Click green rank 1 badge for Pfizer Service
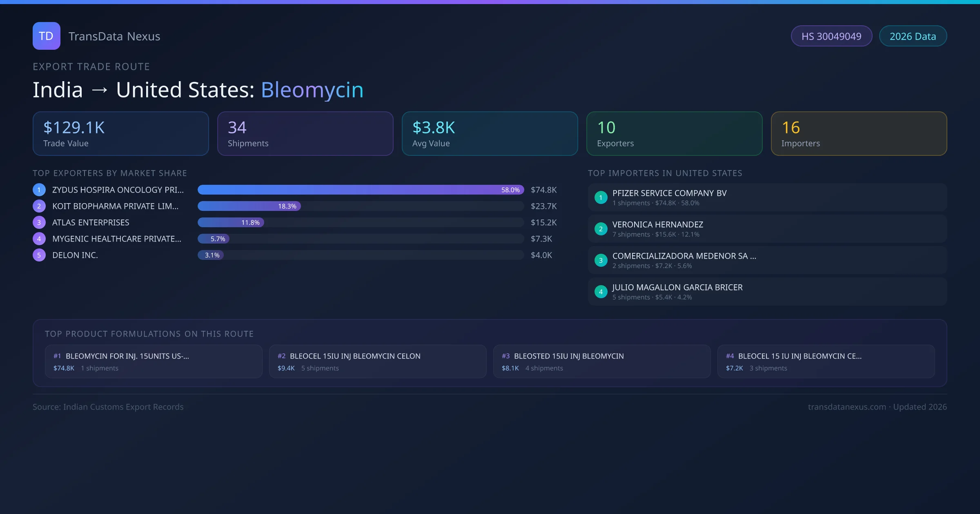980x514 pixels. click(x=601, y=197)
